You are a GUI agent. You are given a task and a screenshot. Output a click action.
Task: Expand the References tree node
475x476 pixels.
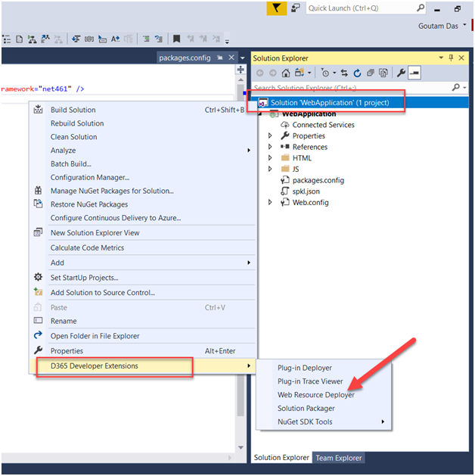270,147
